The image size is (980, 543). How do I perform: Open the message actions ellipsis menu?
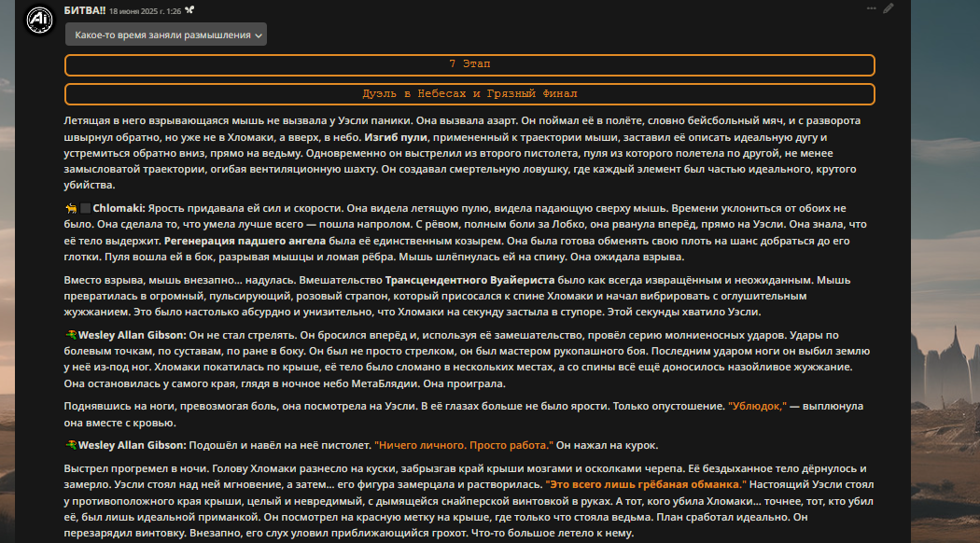(x=871, y=8)
